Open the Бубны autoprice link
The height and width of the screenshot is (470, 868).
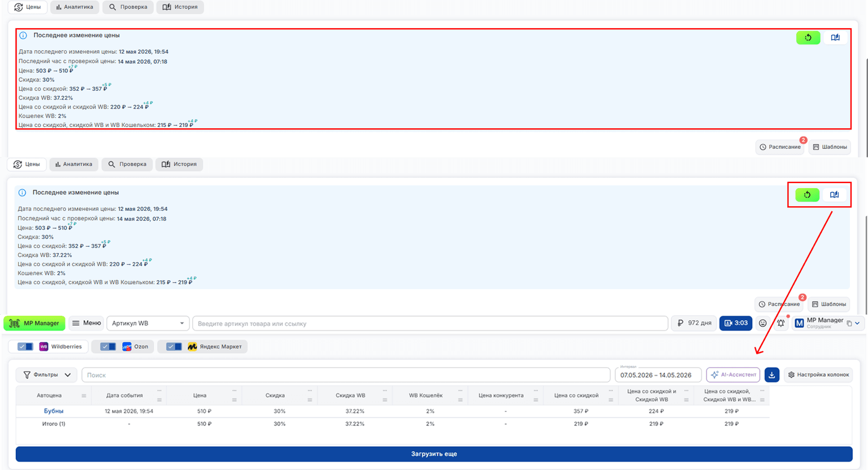click(54, 411)
